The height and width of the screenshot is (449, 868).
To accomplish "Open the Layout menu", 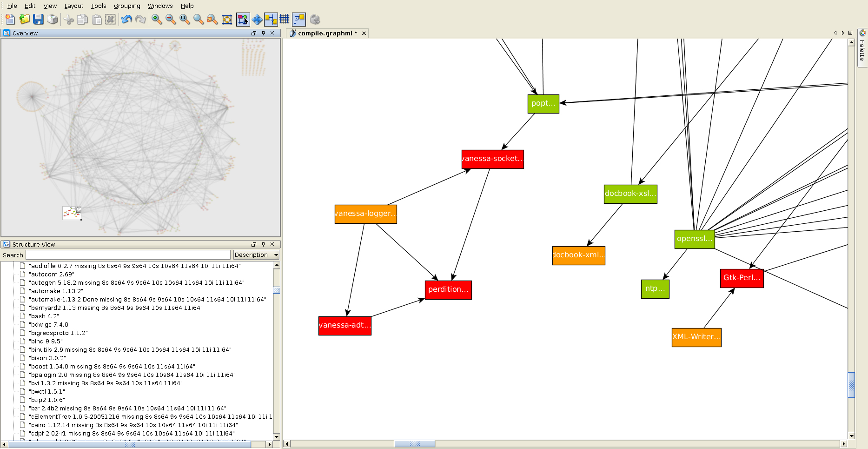I will pyautogui.click(x=73, y=6).
